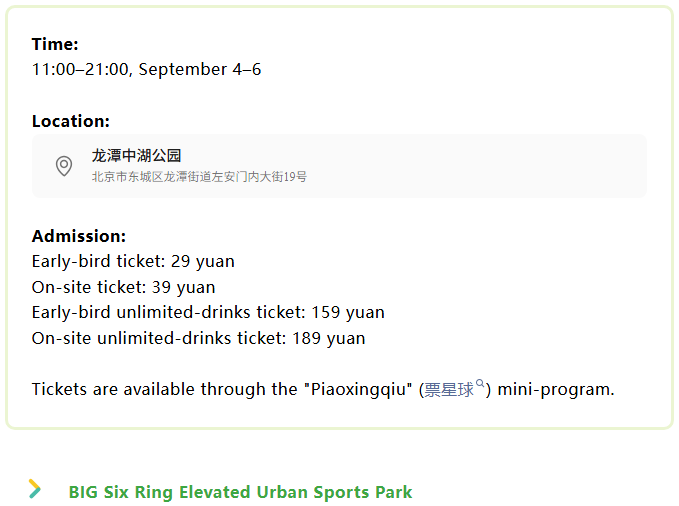
Task: Click the magnifier icon beside 票星球
Action: click(480, 383)
